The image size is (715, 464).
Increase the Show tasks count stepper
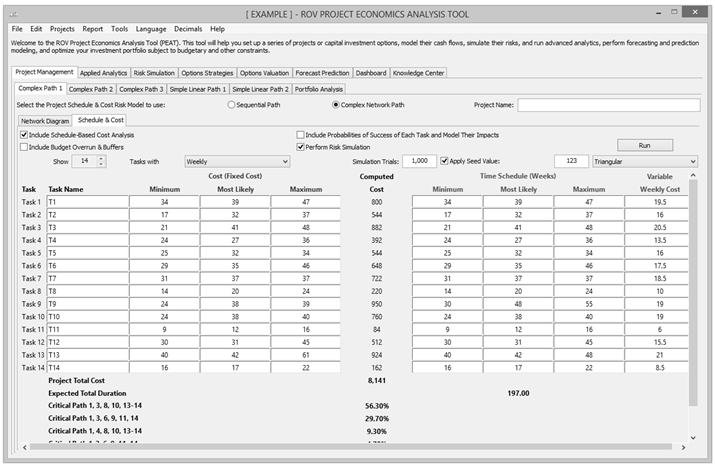pos(101,158)
